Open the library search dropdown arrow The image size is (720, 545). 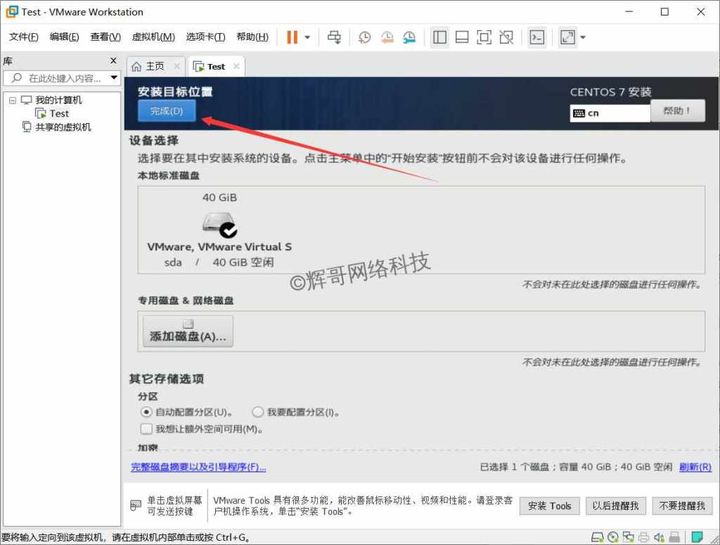[x=113, y=78]
